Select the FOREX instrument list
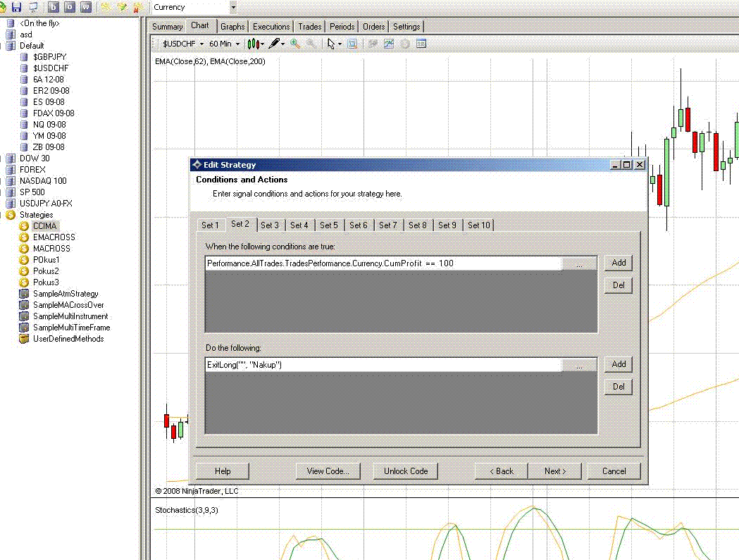 (32, 170)
